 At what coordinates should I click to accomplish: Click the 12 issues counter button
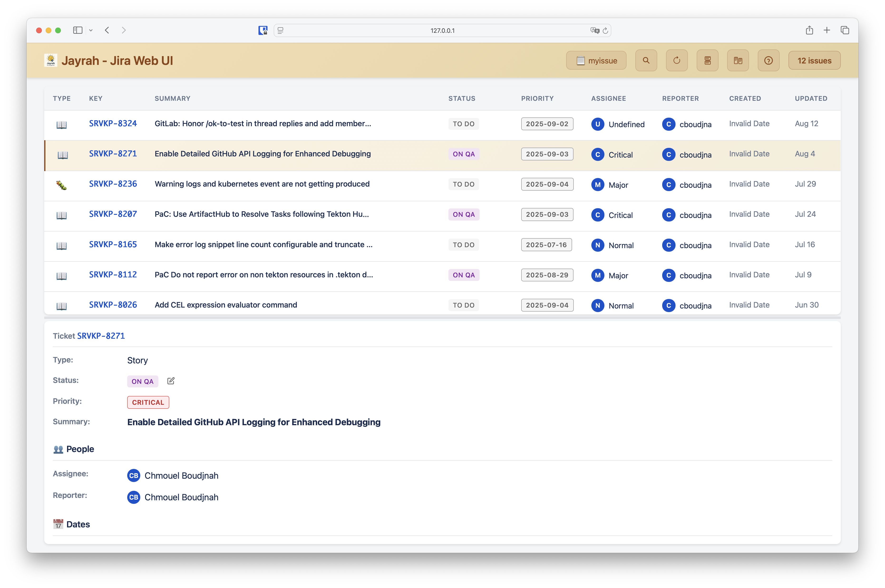coord(814,60)
